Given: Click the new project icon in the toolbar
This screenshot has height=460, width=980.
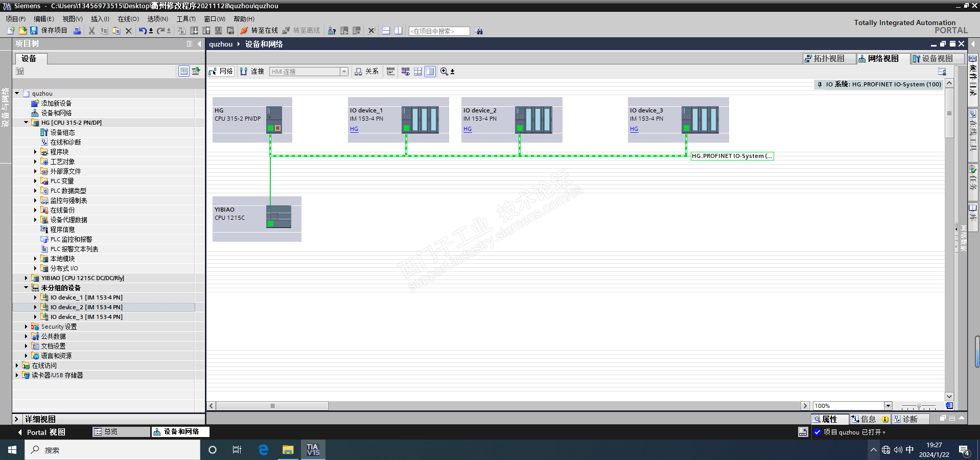Looking at the screenshot, I should tap(11, 31).
